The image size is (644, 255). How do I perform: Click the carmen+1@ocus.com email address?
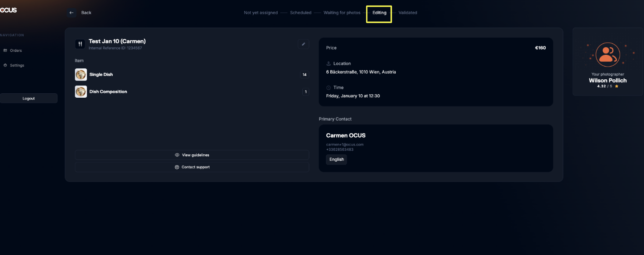[x=345, y=145]
